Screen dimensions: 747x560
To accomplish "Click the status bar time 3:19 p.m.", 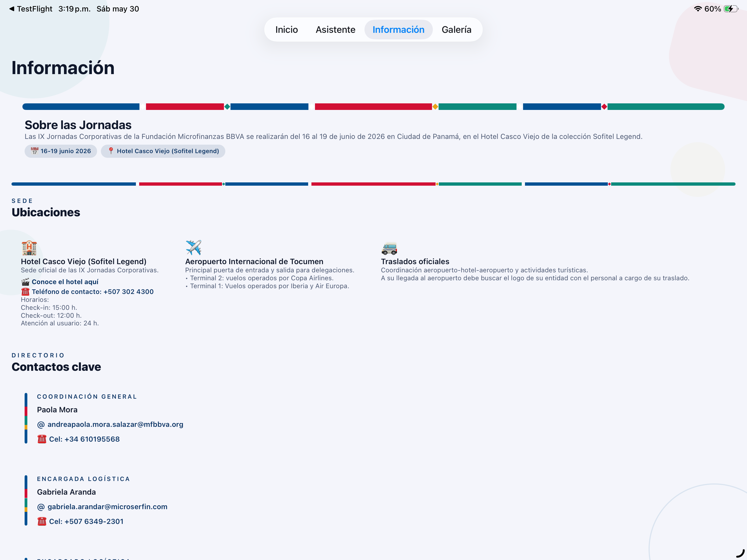I will coord(74,9).
